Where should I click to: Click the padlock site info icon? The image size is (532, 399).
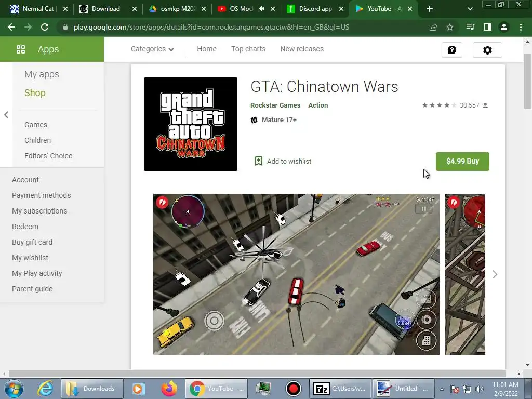[65, 27]
